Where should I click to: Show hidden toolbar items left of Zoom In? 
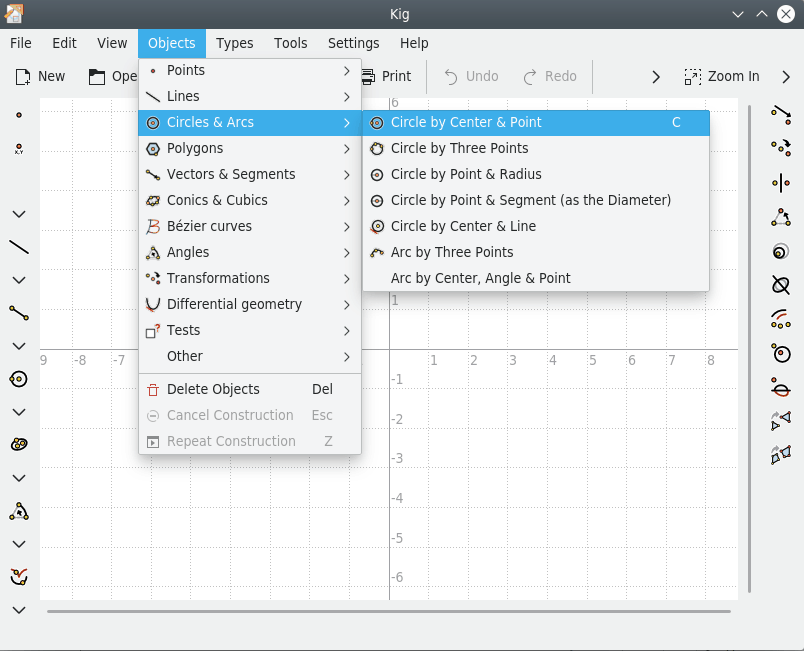[656, 77]
